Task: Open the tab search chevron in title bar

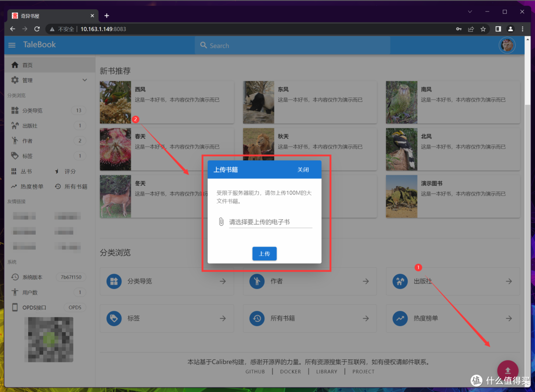Action: pyautogui.click(x=470, y=11)
